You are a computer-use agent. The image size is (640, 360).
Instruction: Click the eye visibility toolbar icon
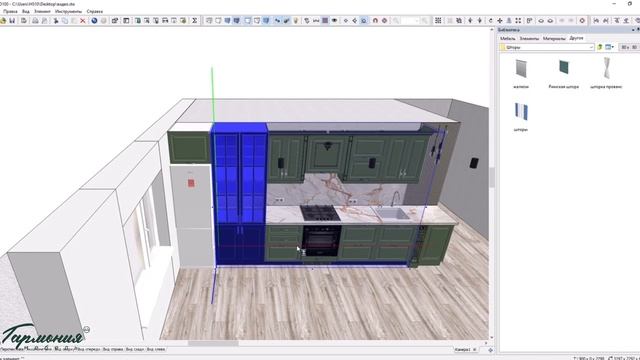click(334, 20)
